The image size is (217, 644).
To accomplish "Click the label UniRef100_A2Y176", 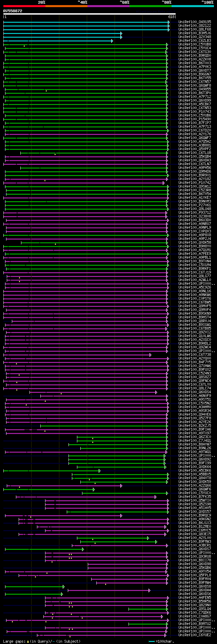I will 195,134.
